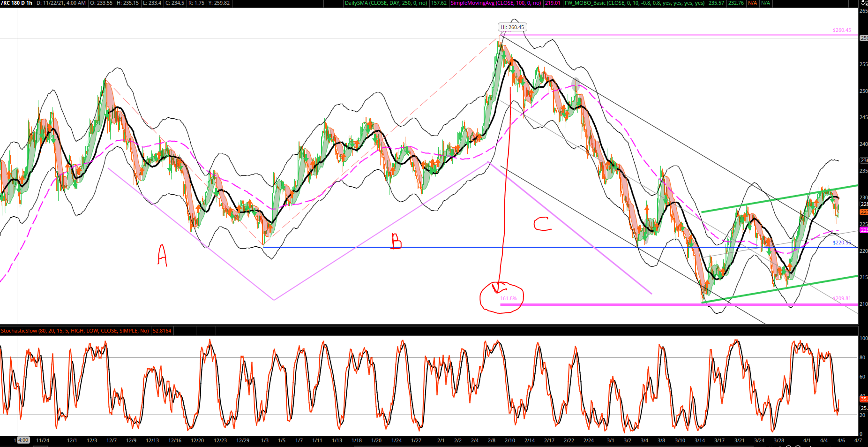The height and width of the screenshot is (447, 868).
Task: Click the 161.8% Fibonacci label
Action: click(509, 298)
